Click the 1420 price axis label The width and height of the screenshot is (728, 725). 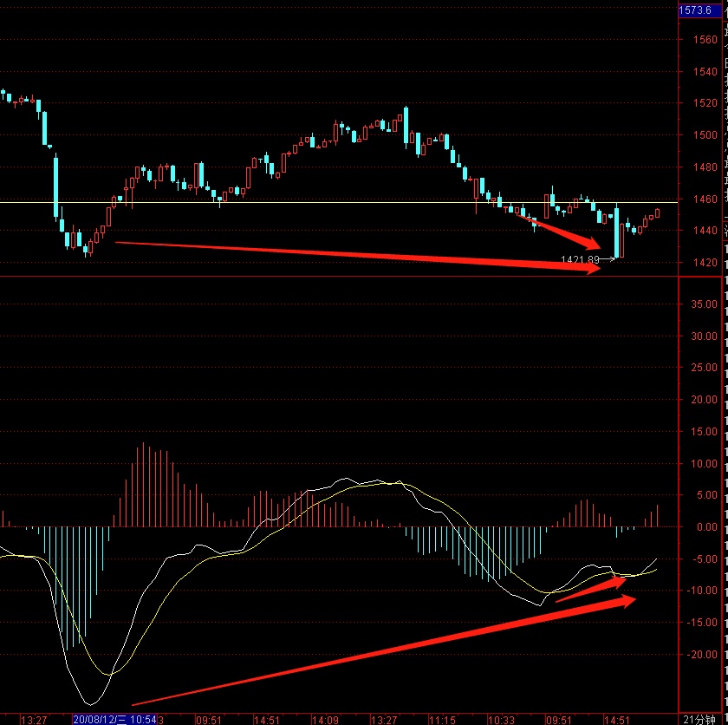pyautogui.click(x=705, y=263)
